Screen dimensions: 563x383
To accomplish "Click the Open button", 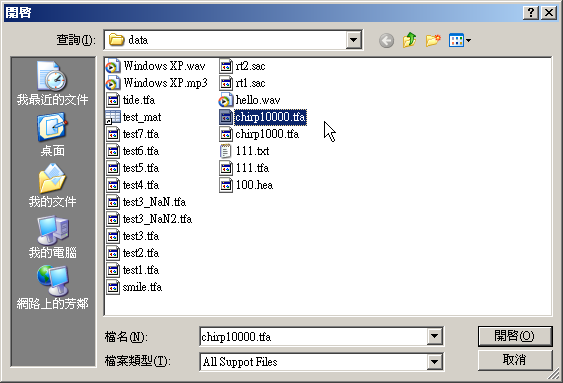I will (515, 336).
